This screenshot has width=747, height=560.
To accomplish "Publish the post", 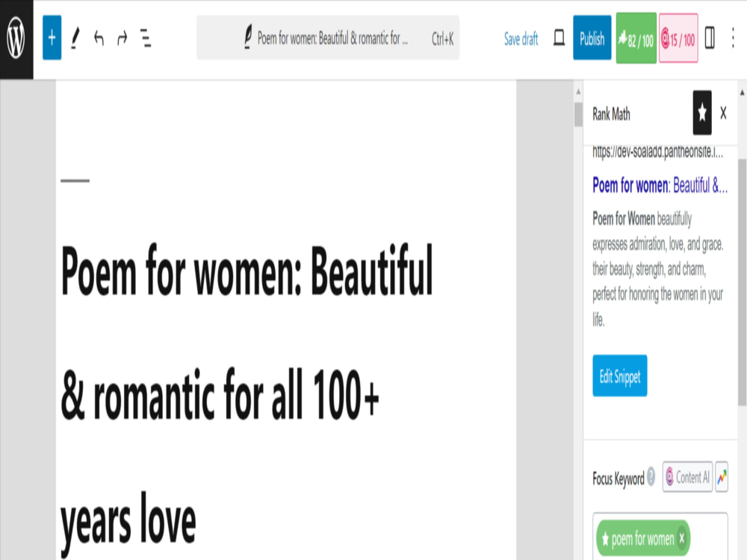I will pos(592,37).
